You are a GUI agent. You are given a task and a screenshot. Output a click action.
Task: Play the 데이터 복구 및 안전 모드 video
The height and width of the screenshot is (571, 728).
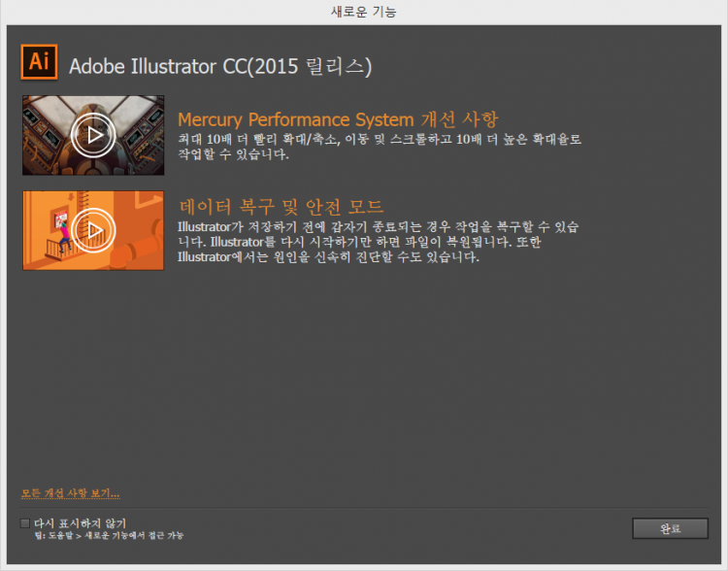pos(93,229)
